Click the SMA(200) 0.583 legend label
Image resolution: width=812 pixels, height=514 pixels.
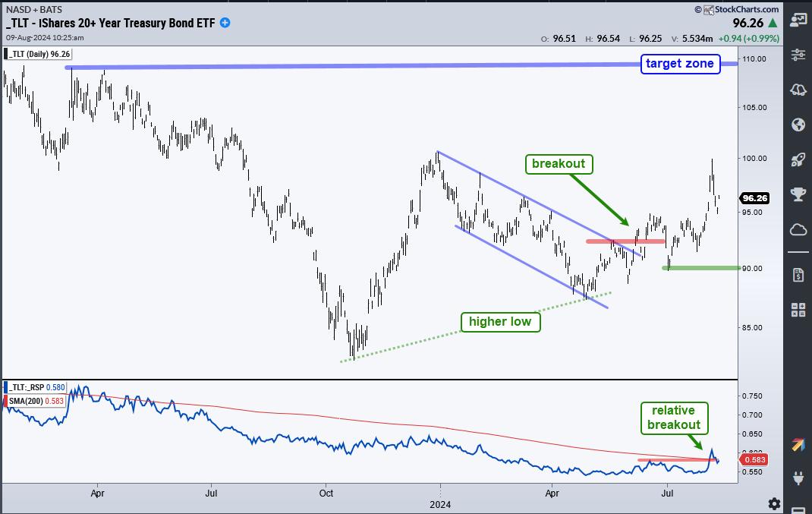click(35, 401)
